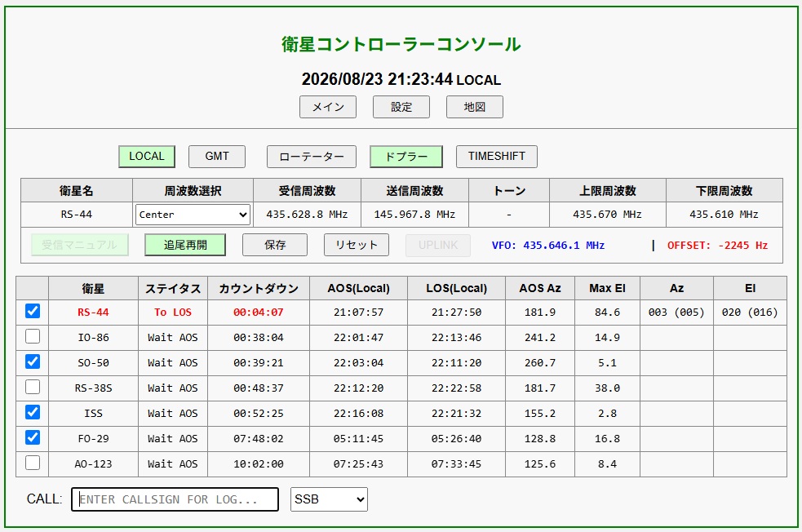
Task: Click the AOS Az column header
Action: (x=540, y=289)
